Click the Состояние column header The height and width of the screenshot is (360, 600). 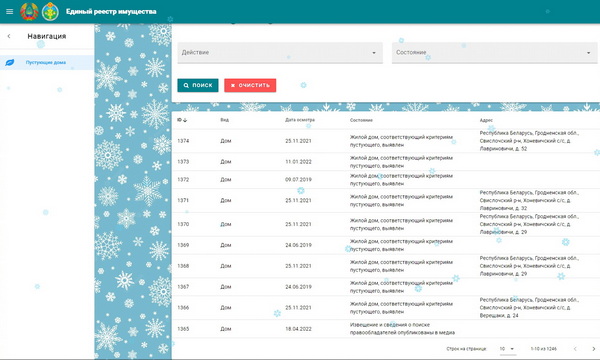click(x=361, y=120)
